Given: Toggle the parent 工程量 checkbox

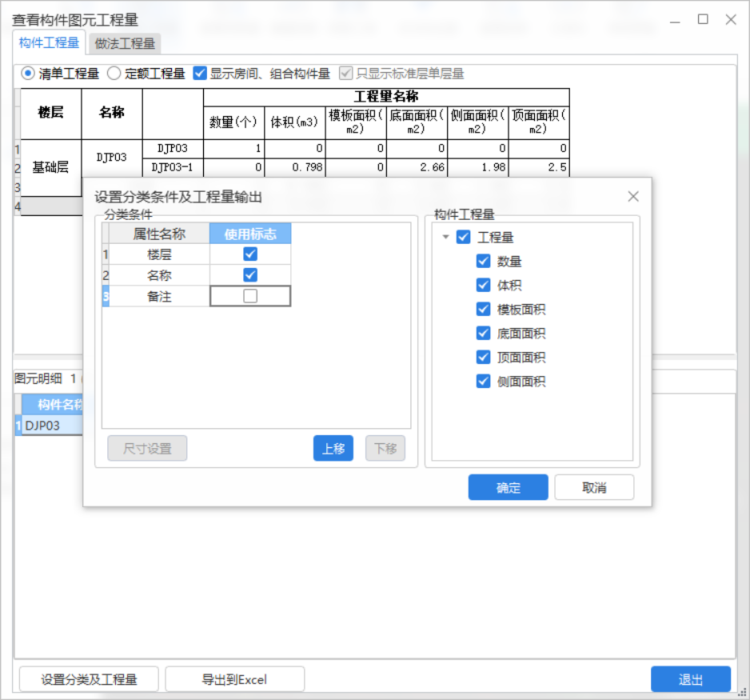Looking at the screenshot, I should coord(463,237).
